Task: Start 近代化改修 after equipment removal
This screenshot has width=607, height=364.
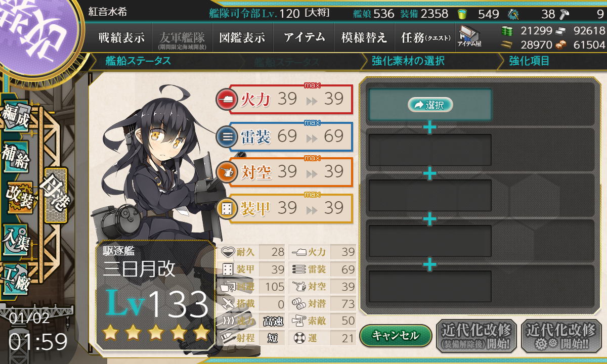Action: pos(476,335)
